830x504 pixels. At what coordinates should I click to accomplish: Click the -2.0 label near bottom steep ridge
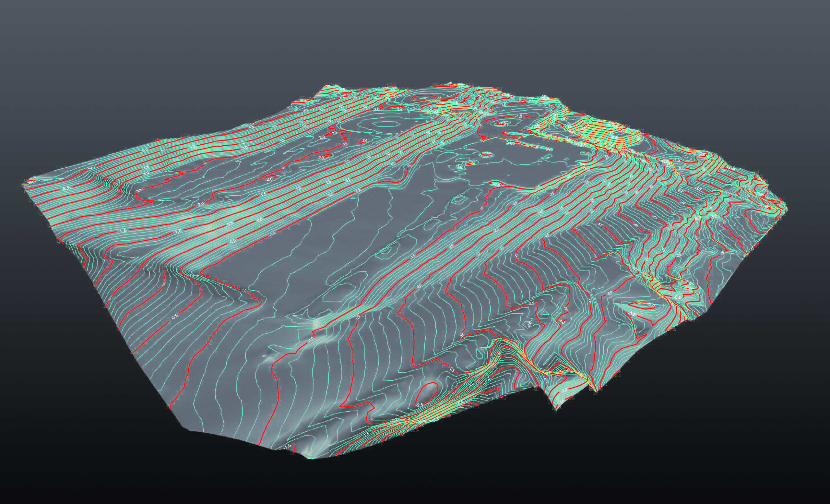click(x=395, y=420)
